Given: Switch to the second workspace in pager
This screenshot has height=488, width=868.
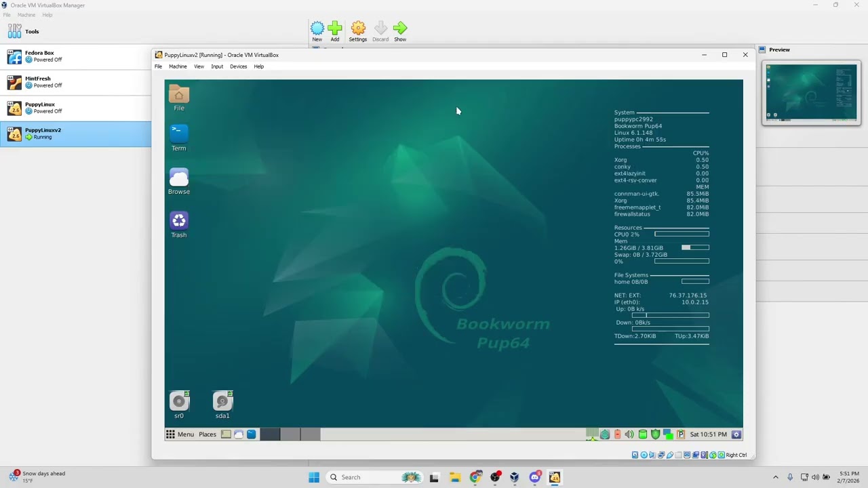Looking at the screenshot, I should 290,434.
